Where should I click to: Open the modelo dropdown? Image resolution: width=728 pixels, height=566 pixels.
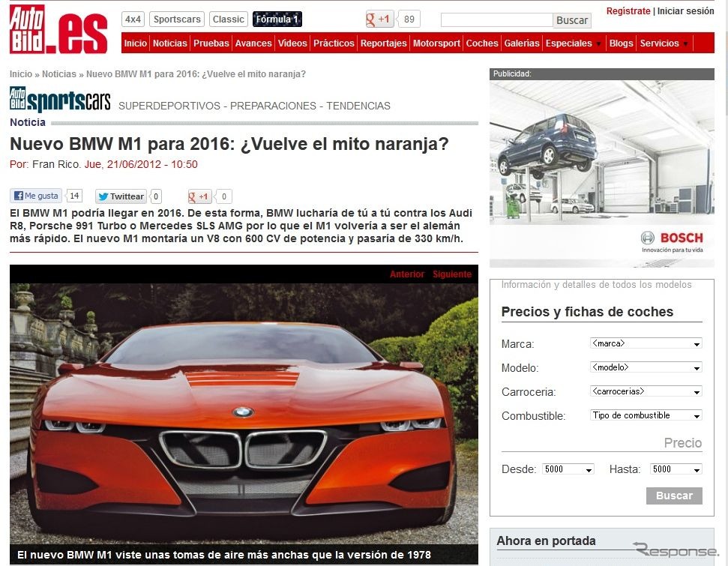(646, 367)
